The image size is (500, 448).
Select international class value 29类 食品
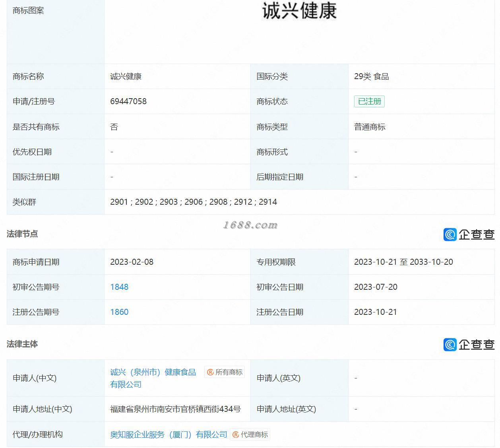(371, 76)
